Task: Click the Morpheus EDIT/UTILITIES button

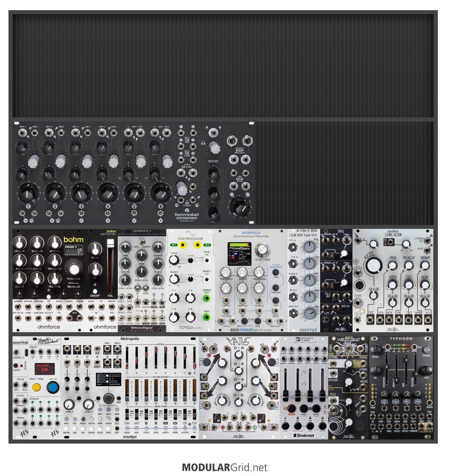Action: 244,321
